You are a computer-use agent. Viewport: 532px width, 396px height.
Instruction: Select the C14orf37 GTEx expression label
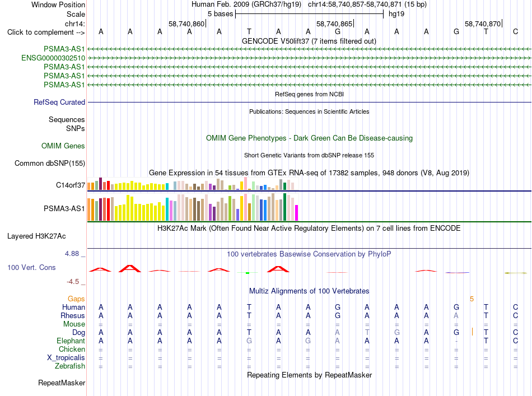point(71,185)
